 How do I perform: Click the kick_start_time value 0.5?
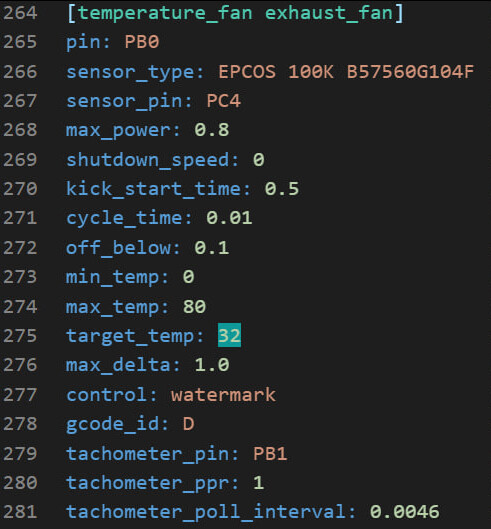tap(282, 189)
